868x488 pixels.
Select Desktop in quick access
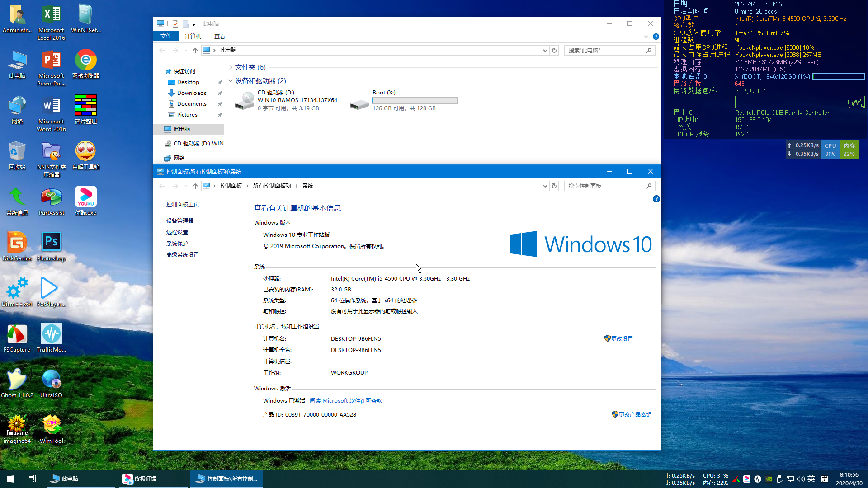[188, 82]
